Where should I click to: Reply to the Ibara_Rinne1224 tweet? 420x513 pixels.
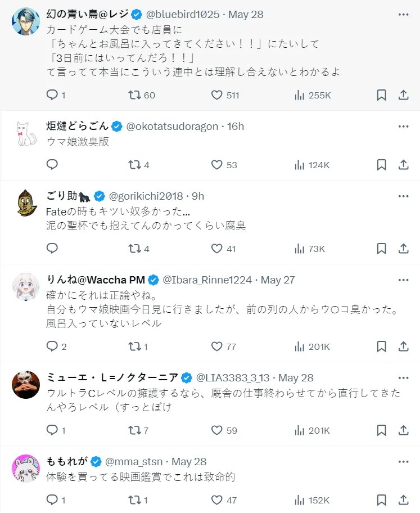tap(52, 346)
